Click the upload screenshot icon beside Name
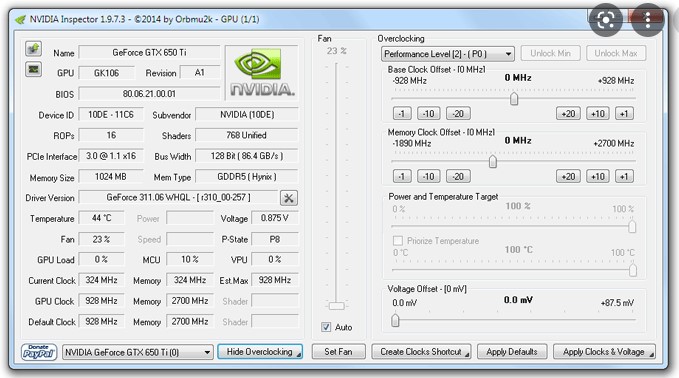This screenshot has width=679, height=378. 33,48
